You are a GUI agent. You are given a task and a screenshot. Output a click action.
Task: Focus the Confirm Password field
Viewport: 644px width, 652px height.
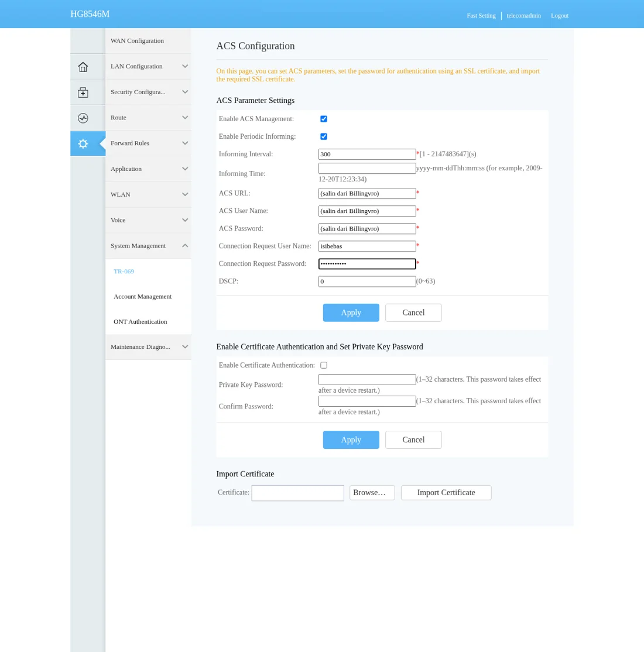click(367, 402)
